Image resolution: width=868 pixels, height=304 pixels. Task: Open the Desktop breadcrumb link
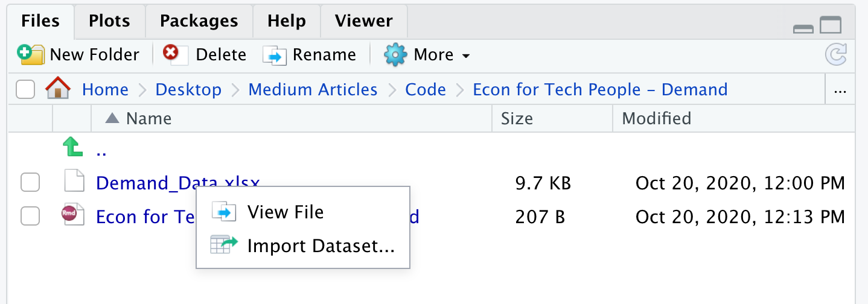(188, 90)
